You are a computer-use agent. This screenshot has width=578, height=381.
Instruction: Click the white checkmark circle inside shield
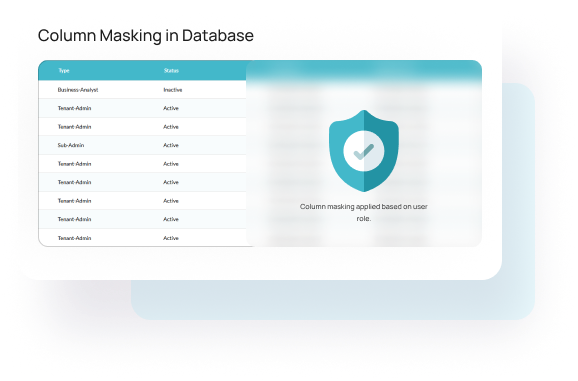(363, 151)
